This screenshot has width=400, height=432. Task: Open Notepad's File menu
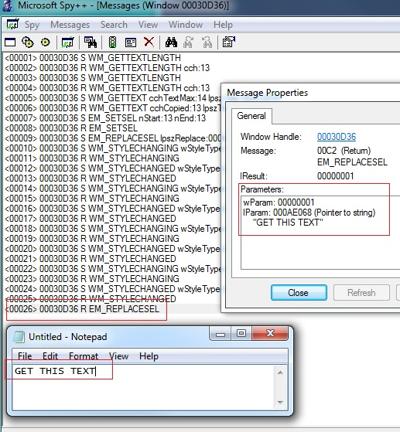click(24, 356)
